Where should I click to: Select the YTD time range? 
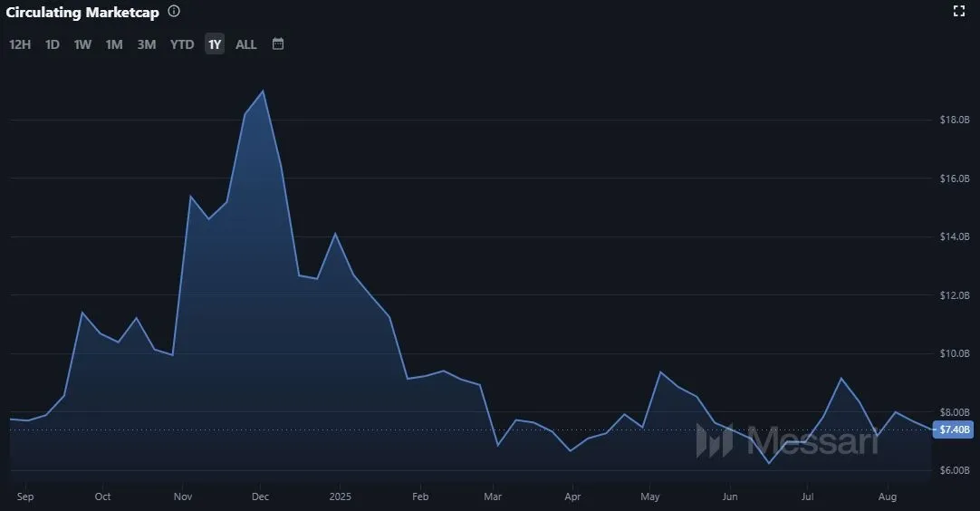[x=182, y=44]
